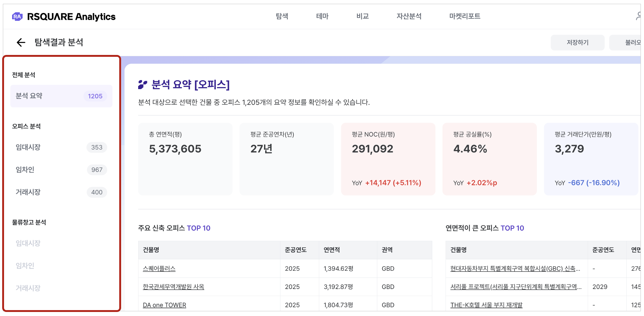Select 임차인 under 오피스 분석
This screenshot has height=316, width=644.
tap(61, 170)
